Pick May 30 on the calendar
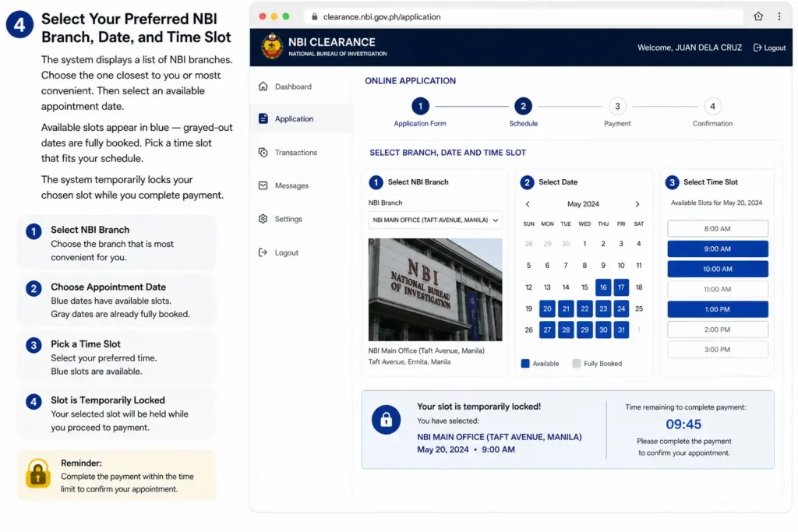The image size is (798, 532). coord(603,330)
